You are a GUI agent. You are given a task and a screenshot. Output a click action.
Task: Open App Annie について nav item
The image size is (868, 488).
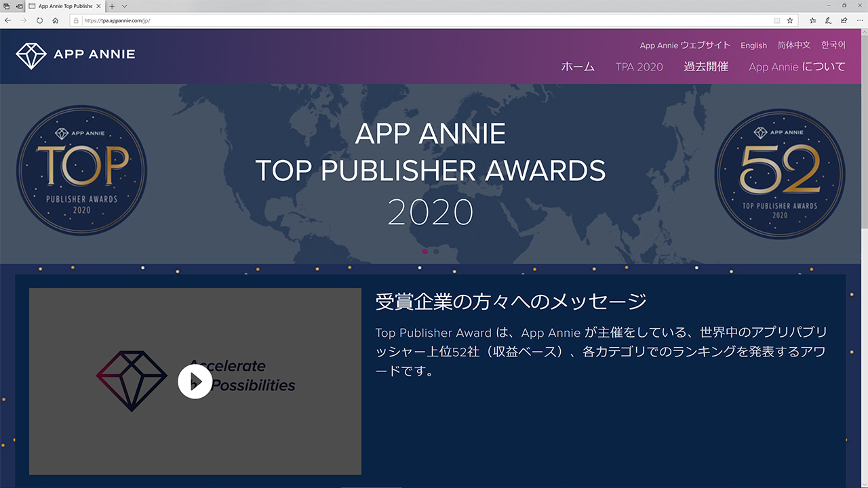[x=797, y=66]
